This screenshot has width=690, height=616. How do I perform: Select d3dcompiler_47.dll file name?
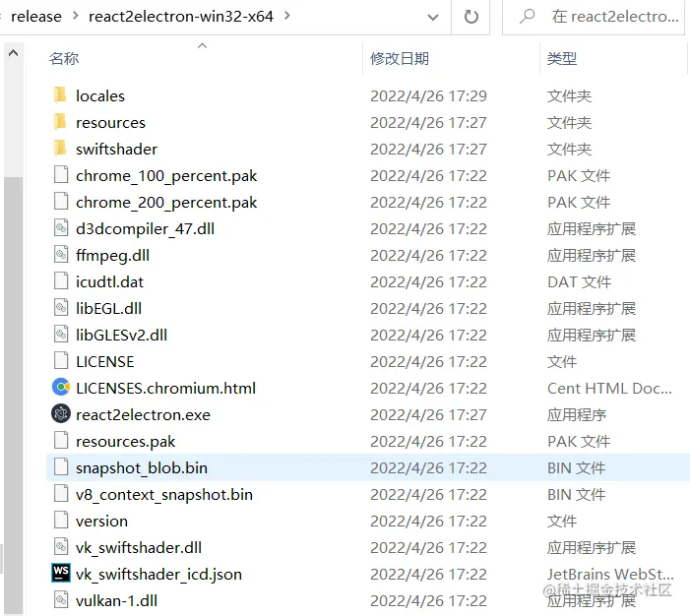pyautogui.click(x=145, y=229)
